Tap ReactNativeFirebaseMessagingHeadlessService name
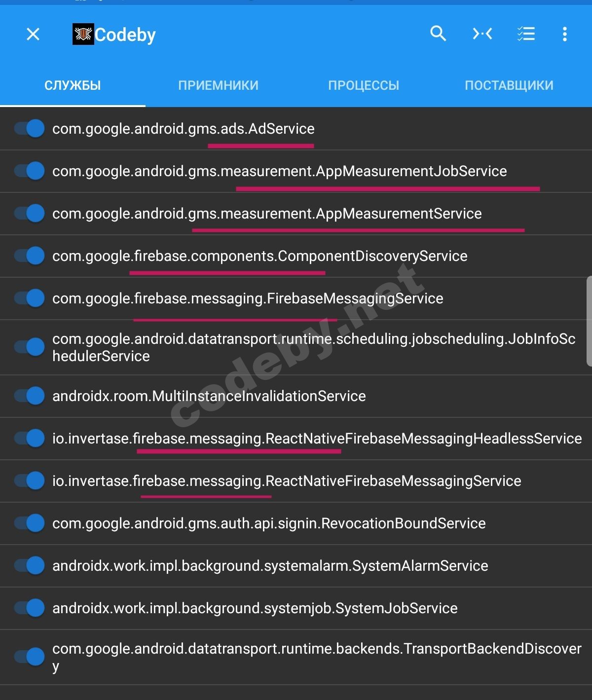The width and height of the screenshot is (592, 700). coord(317,439)
